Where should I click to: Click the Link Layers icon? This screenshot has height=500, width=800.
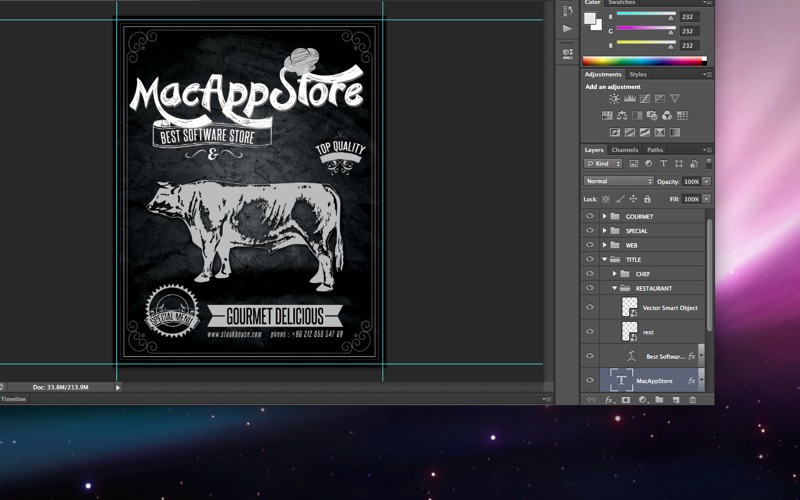click(591, 399)
